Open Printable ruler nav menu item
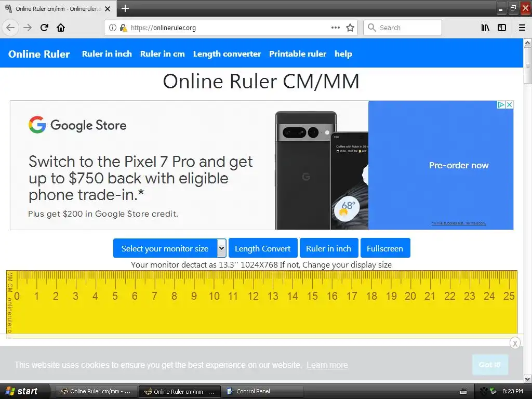The width and height of the screenshot is (532, 399). (x=298, y=54)
